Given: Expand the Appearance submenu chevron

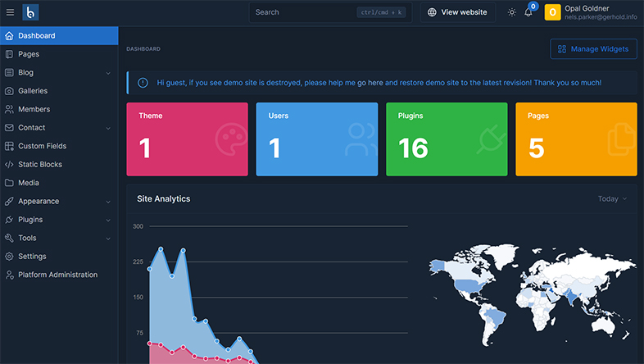Looking at the screenshot, I should click(108, 202).
